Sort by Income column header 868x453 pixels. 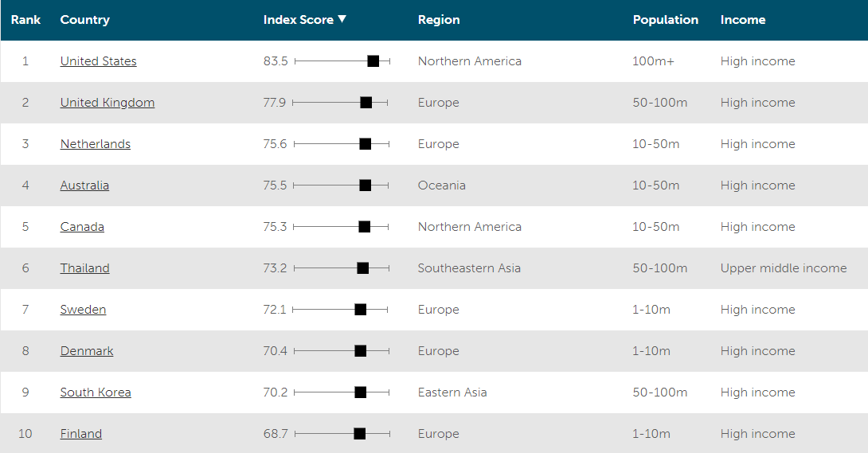click(743, 20)
